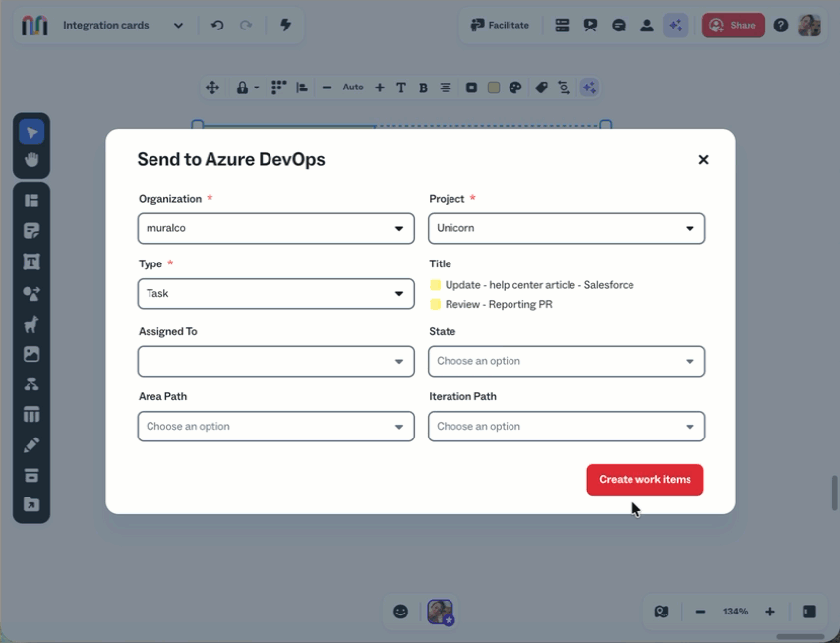Open the Organization dropdown showing muralco
Viewport: 840px width, 643px height.
(x=275, y=229)
